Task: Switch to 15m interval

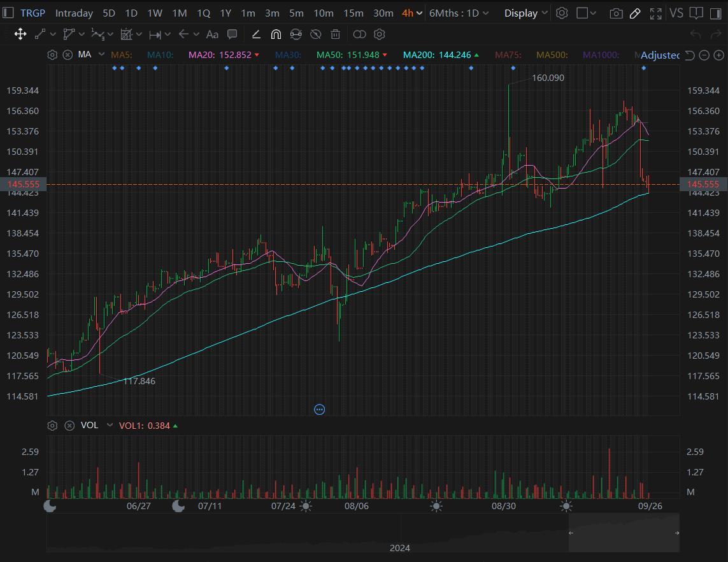Action: click(x=353, y=13)
